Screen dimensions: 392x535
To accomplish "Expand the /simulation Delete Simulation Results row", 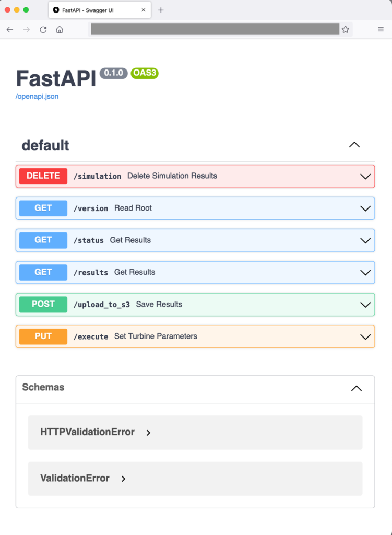I will point(365,177).
